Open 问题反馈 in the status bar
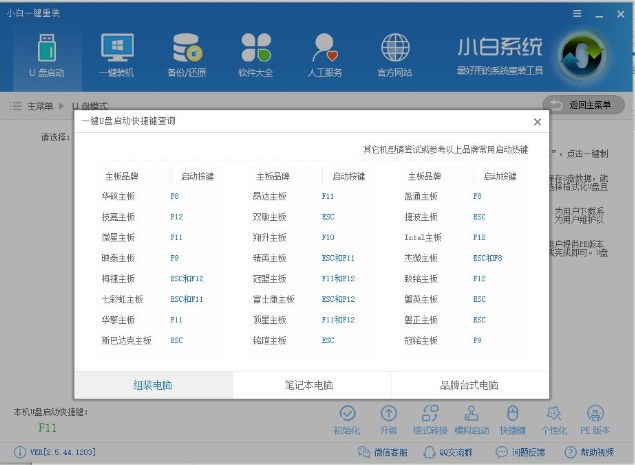This screenshot has width=635, height=465. (520, 452)
